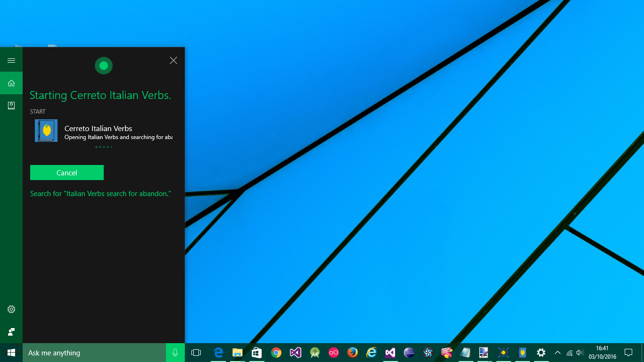Image resolution: width=644 pixels, height=362 pixels.
Task: Open File Explorer from taskbar
Action: (237, 353)
